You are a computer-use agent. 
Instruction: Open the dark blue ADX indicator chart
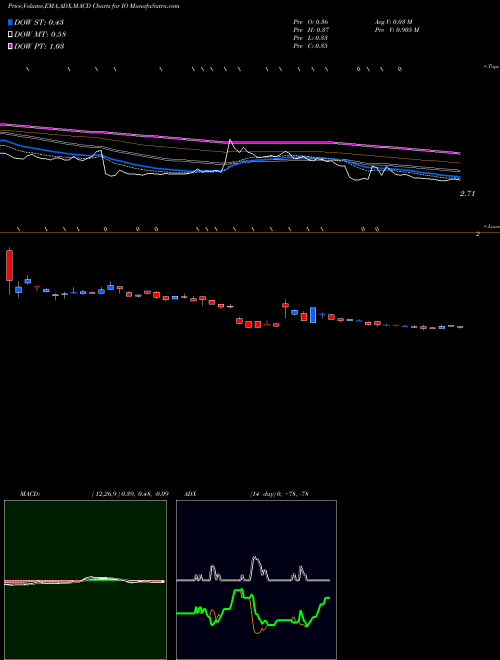click(256, 580)
